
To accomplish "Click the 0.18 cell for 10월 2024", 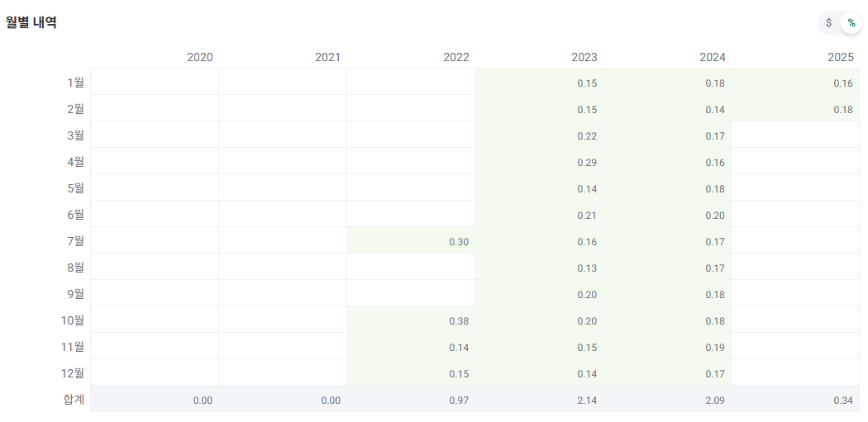I will click(667, 320).
